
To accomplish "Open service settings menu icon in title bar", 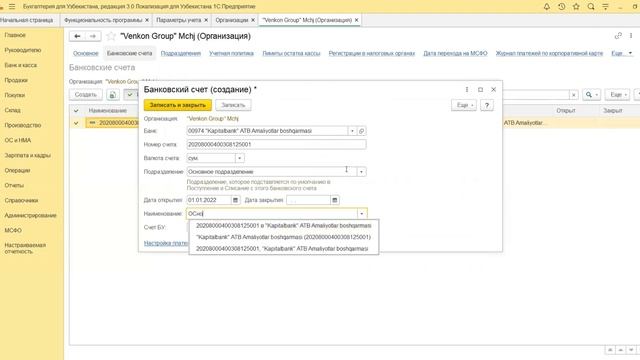I will click(x=605, y=7).
